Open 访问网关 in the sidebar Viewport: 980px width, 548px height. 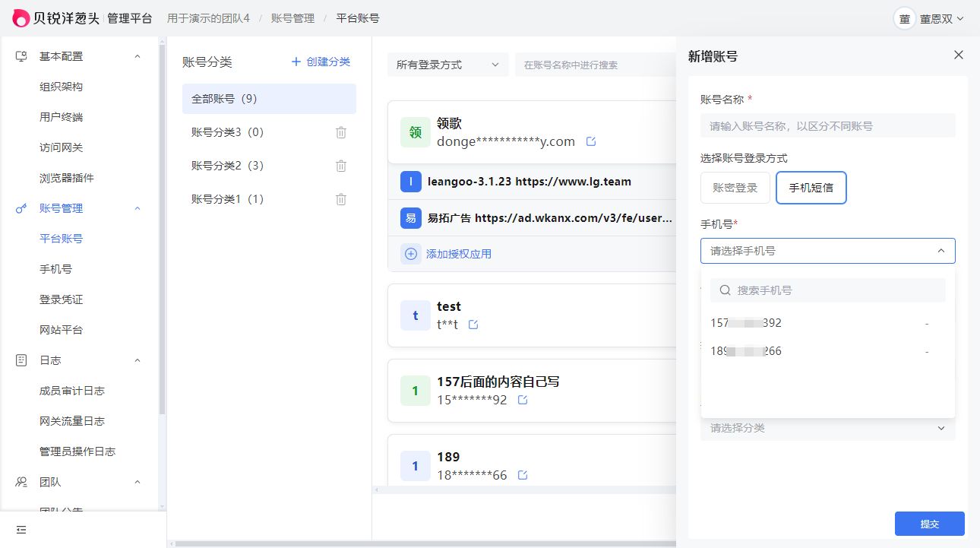coord(61,147)
